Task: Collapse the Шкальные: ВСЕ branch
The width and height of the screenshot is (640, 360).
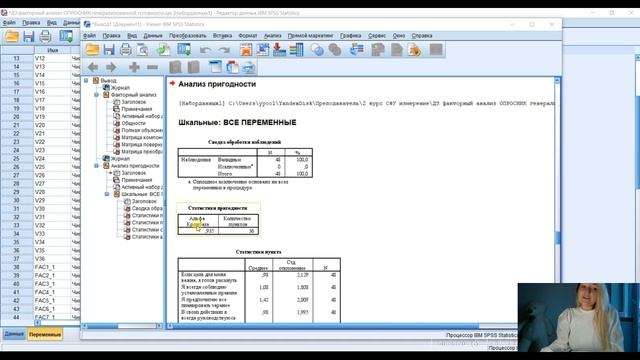Action: (107, 194)
